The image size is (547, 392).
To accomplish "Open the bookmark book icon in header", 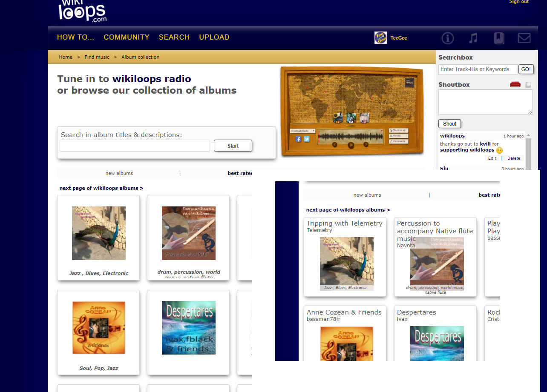I will pos(499,38).
